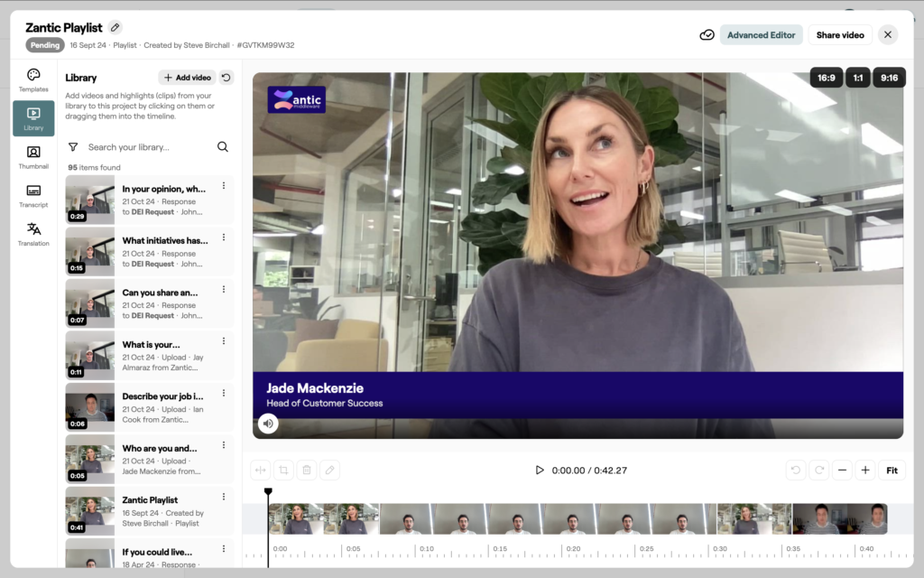This screenshot has height=578, width=924.
Task: Click the "95 items found" count text
Action: click(94, 167)
